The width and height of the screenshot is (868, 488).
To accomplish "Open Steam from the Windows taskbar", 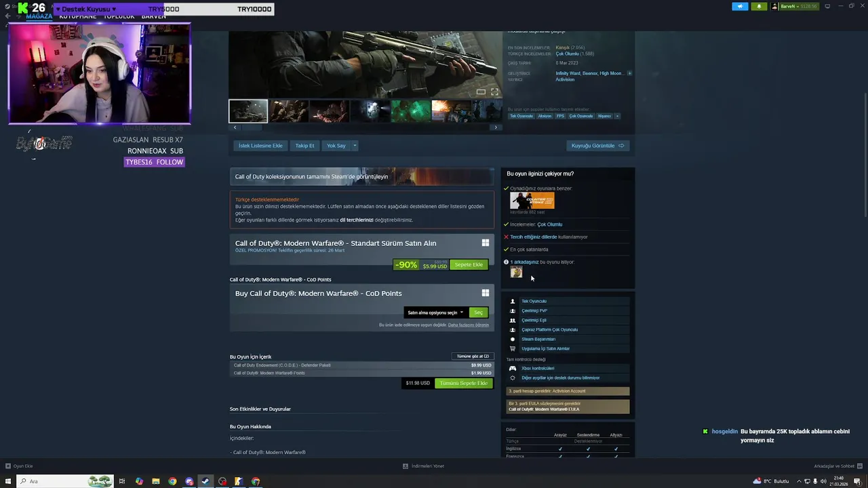I will pos(205,481).
